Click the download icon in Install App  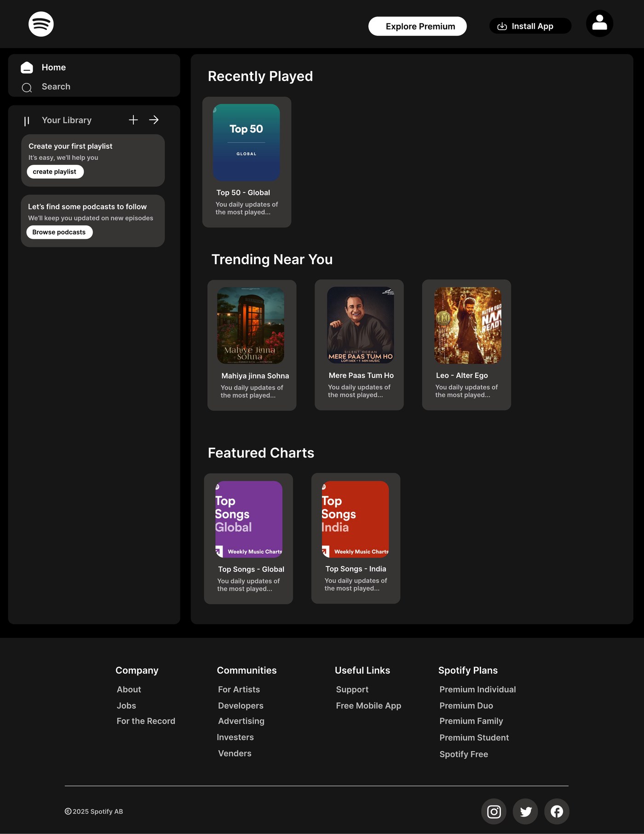click(502, 26)
